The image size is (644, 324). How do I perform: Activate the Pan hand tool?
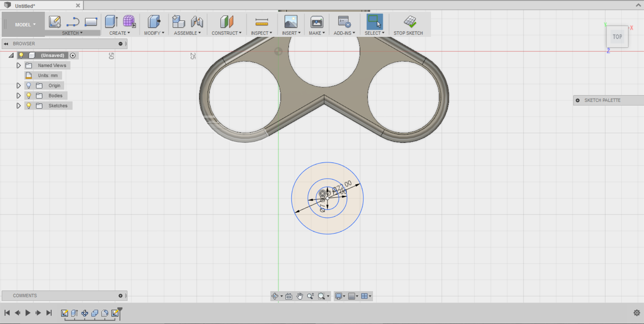pyautogui.click(x=300, y=296)
